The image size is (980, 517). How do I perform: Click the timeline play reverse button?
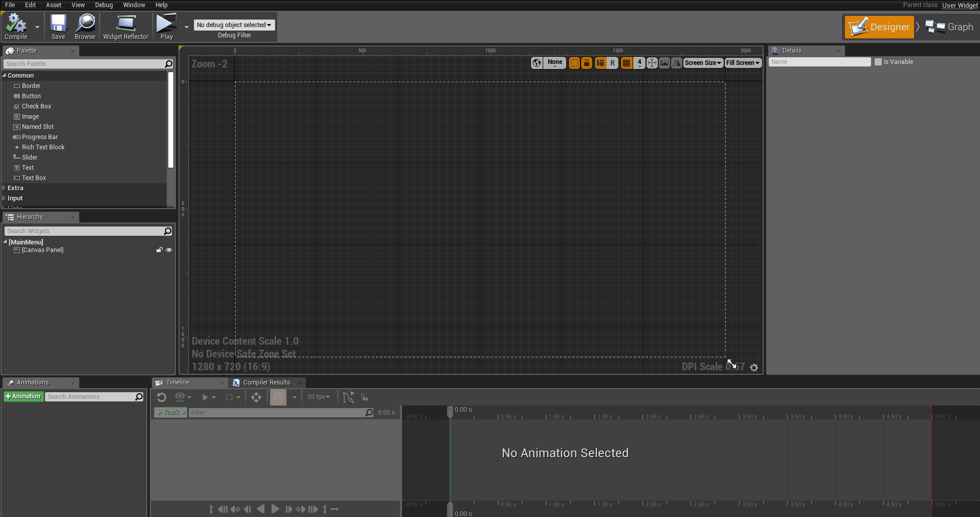(x=261, y=509)
